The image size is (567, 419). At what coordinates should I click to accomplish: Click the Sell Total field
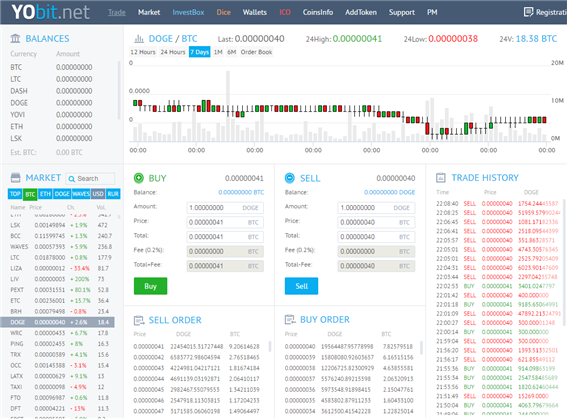click(x=376, y=237)
